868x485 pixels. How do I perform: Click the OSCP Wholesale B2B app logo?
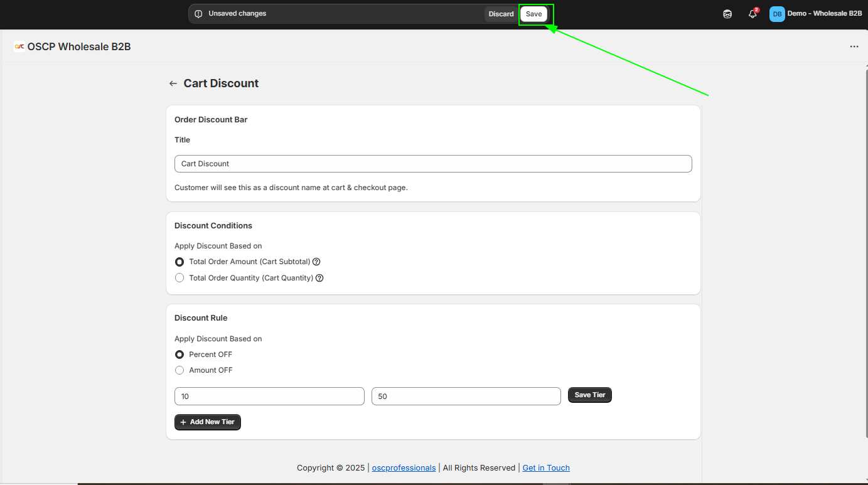[19, 46]
